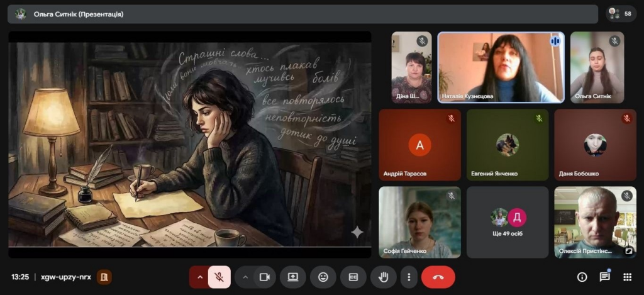The image size is (644, 295).
Task: Show participants list with 58 count
Action: coord(621,13)
